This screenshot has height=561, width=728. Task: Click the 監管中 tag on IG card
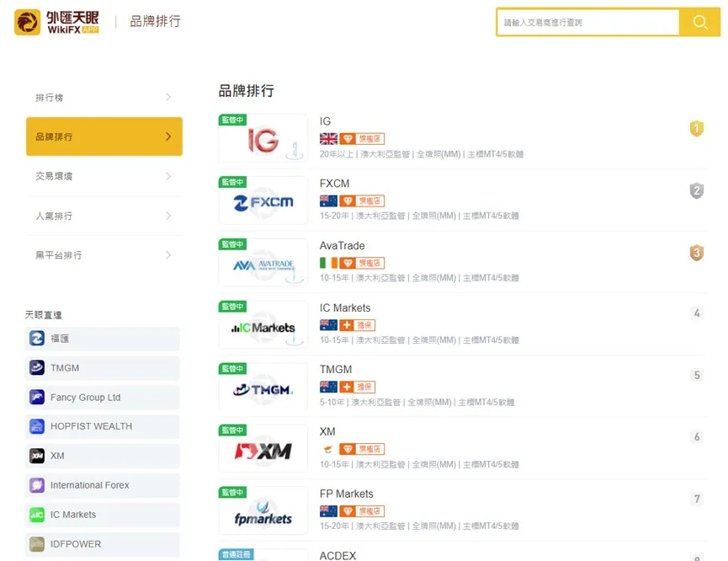coord(232,120)
